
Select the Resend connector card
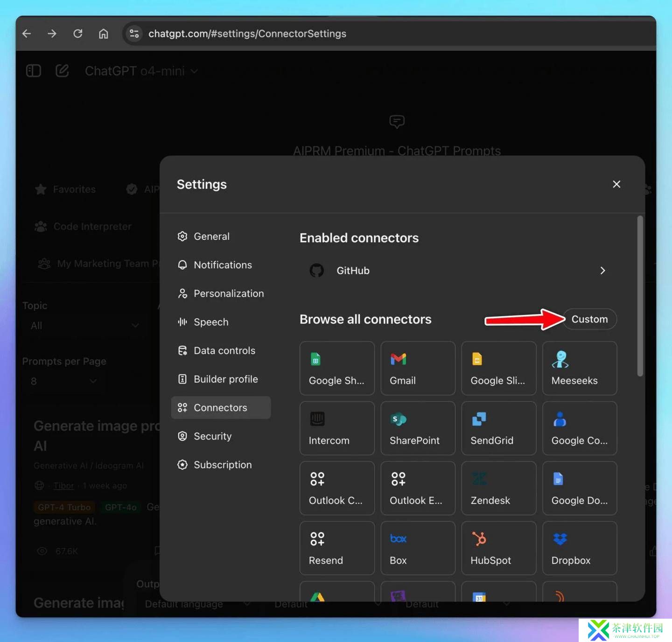coord(337,548)
